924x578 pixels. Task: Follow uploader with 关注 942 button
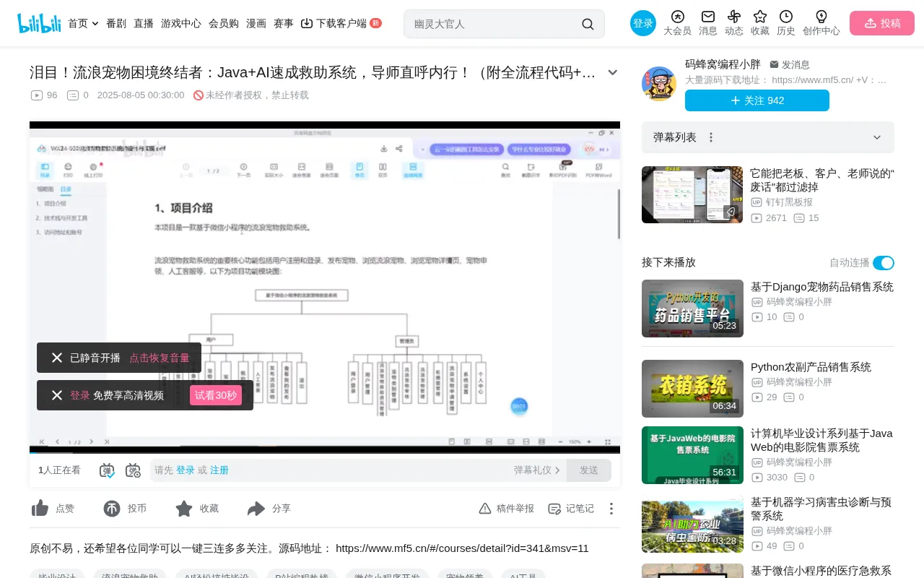[x=757, y=100]
